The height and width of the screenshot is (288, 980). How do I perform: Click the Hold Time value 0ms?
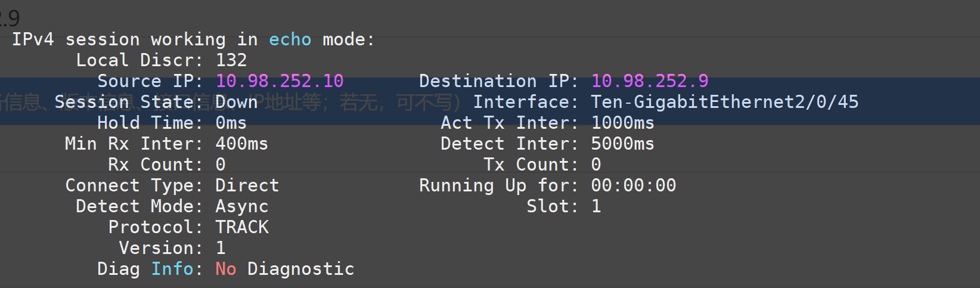point(231,123)
